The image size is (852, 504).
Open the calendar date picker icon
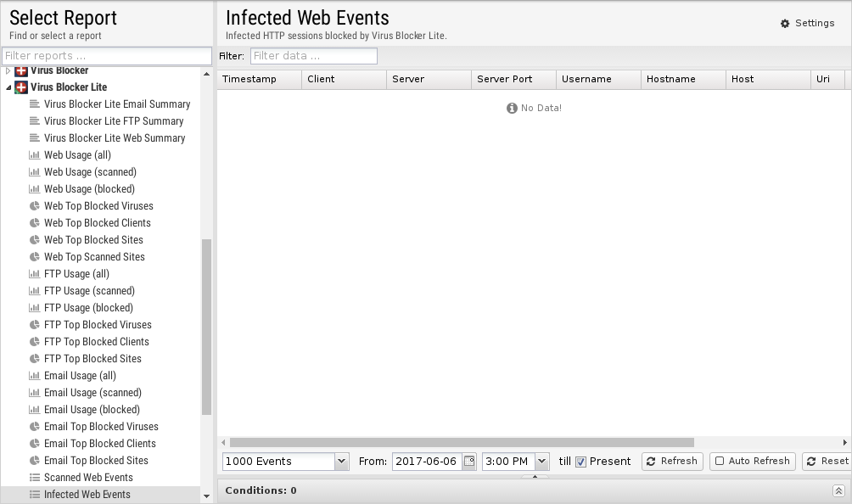pos(468,462)
